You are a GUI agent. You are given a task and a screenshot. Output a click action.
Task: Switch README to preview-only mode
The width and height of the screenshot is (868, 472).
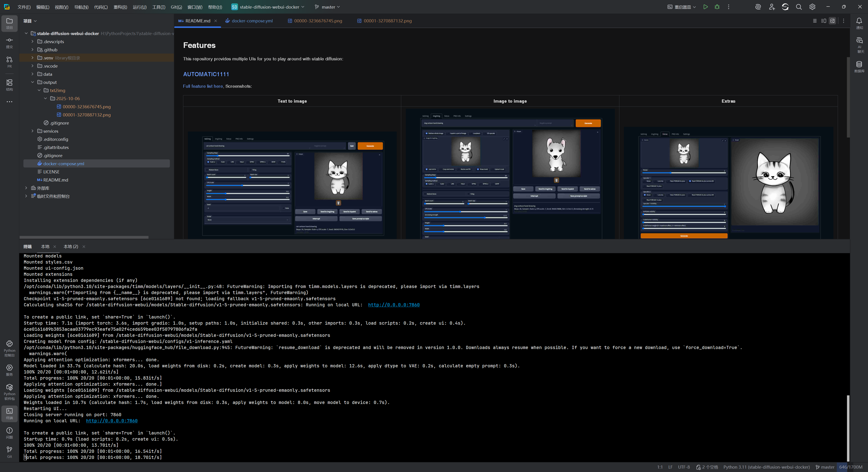pyautogui.click(x=832, y=21)
